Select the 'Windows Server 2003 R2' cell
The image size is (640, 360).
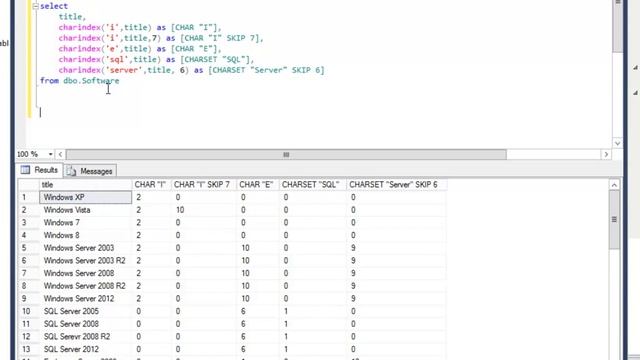86,261
